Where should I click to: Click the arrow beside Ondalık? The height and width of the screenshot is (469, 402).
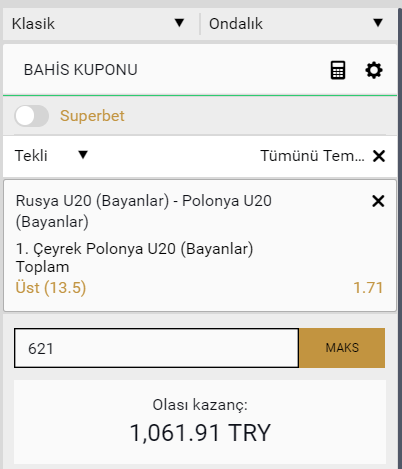(378, 23)
